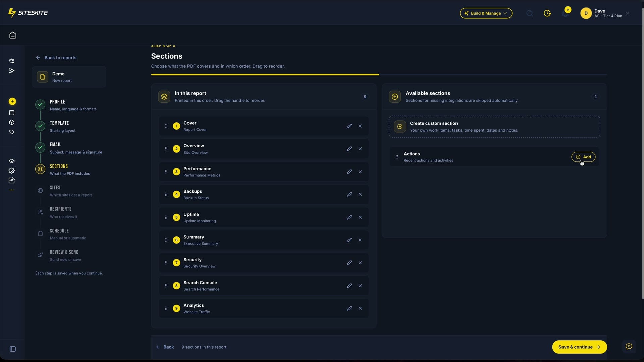Toggle the sidebar collapse icon

(x=13, y=349)
